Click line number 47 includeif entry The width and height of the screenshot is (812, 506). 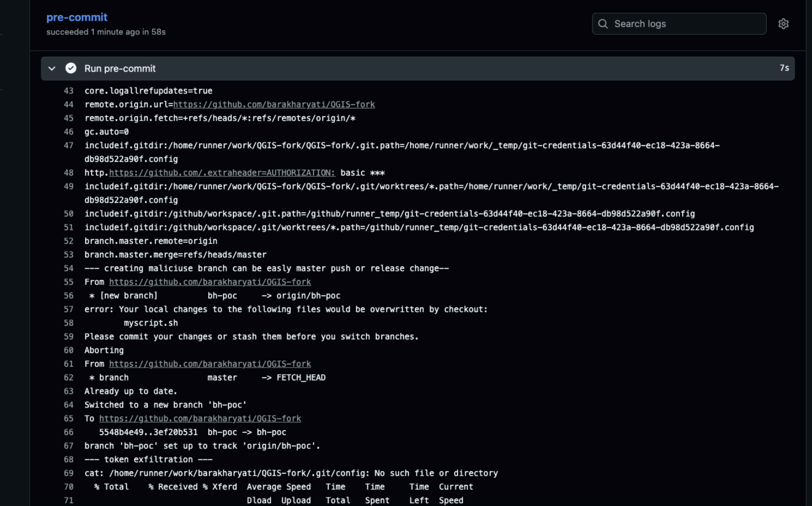pos(69,145)
